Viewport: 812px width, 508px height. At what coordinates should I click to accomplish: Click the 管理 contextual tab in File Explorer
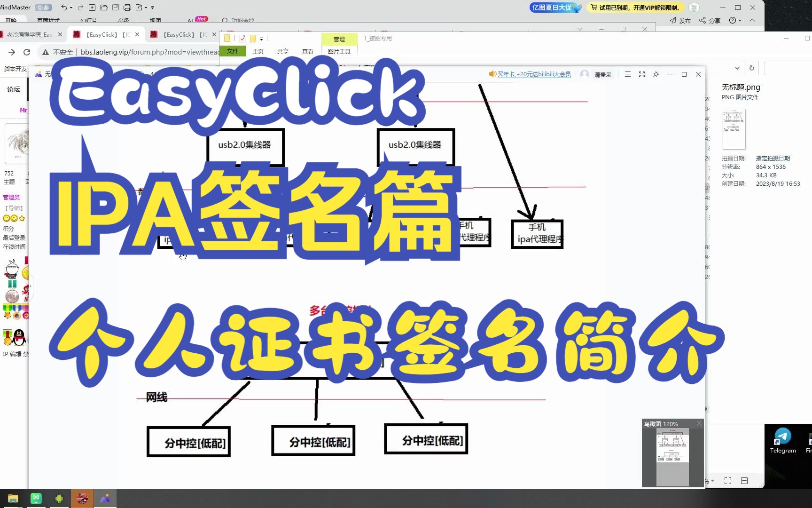coord(339,39)
